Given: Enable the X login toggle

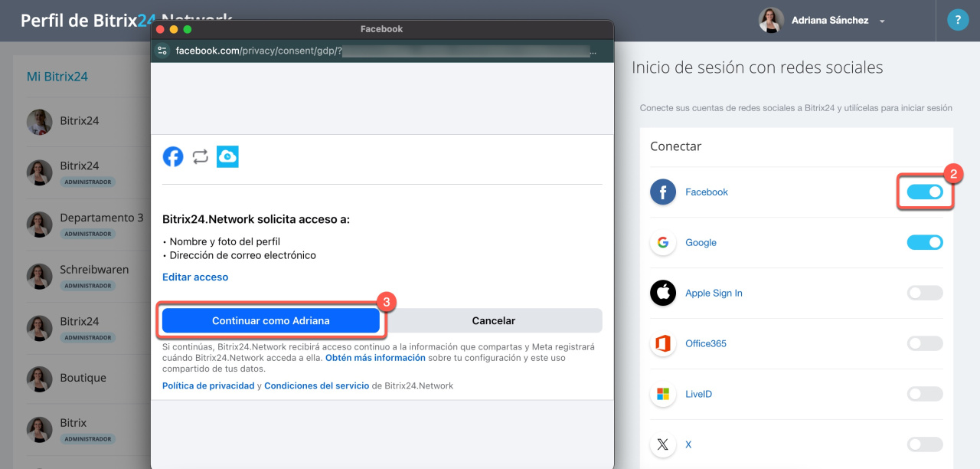Looking at the screenshot, I should pyautogui.click(x=925, y=444).
